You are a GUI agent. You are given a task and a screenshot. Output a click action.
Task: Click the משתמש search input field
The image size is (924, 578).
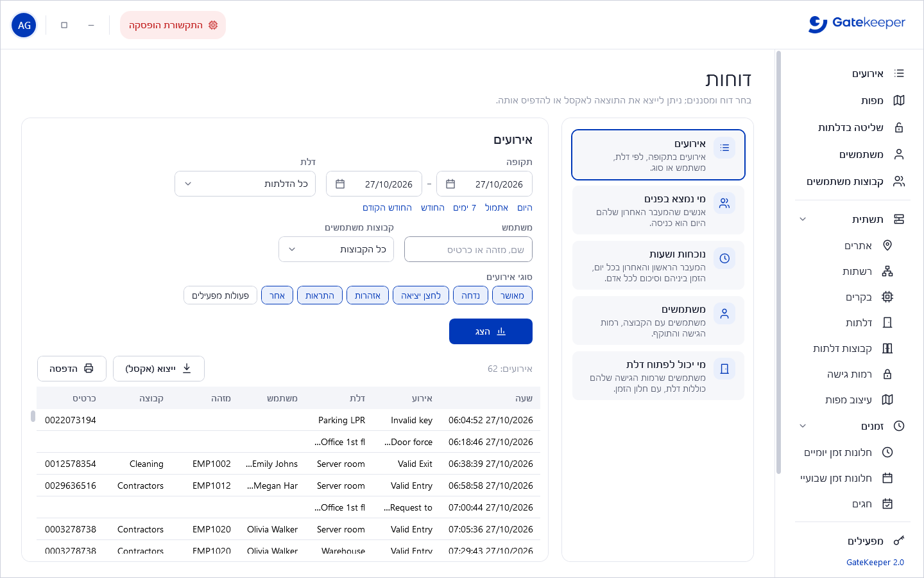(x=468, y=249)
